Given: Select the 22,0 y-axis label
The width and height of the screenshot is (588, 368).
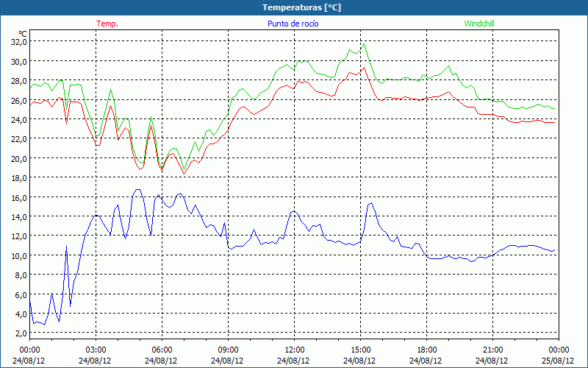Looking at the screenshot, I should (19, 139).
